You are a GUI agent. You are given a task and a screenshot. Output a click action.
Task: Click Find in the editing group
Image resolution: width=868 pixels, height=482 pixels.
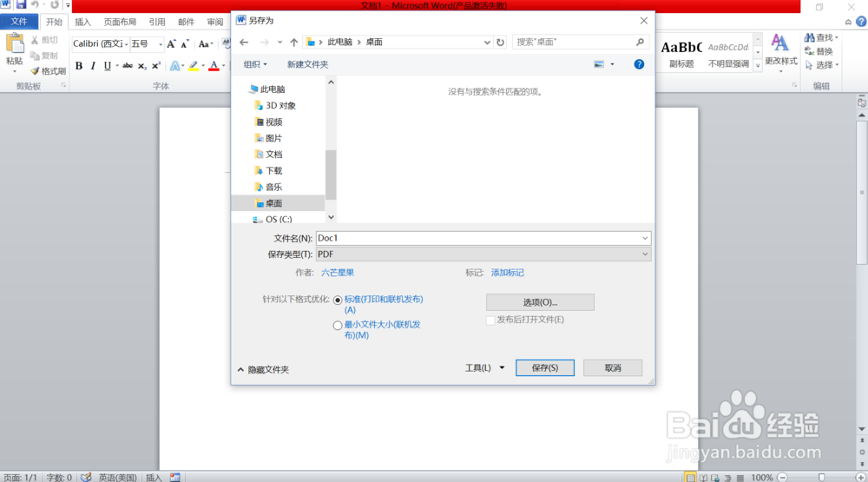point(821,37)
